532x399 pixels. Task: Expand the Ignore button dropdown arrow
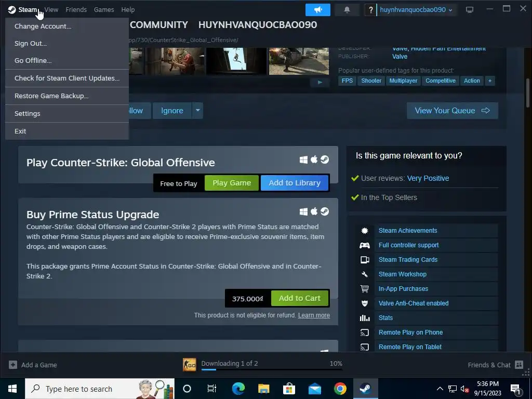pyautogui.click(x=197, y=111)
